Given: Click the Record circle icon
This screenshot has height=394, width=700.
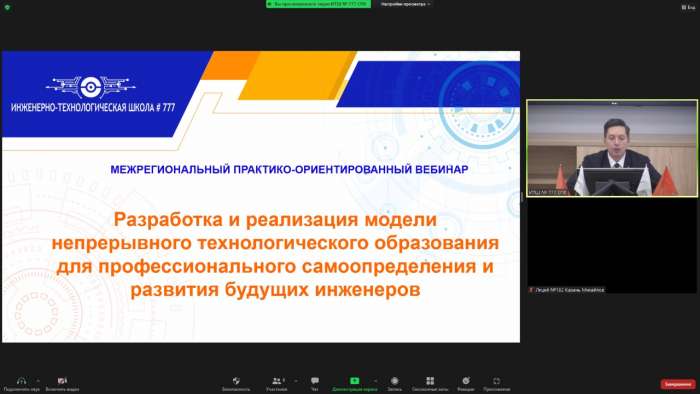Looking at the screenshot, I should pyautogui.click(x=394, y=381).
